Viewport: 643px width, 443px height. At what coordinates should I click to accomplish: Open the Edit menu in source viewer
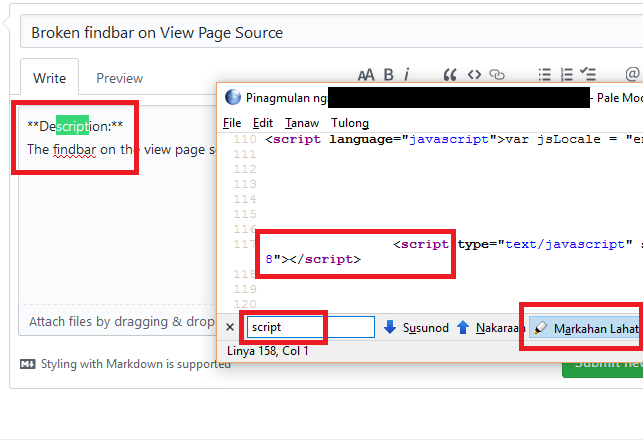tap(262, 123)
